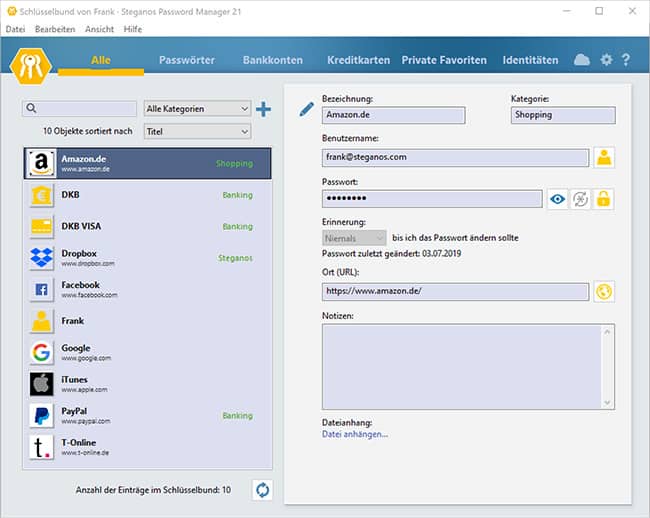Select the Facebook entry title
This screenshot has width=650, height=518.
80,285
